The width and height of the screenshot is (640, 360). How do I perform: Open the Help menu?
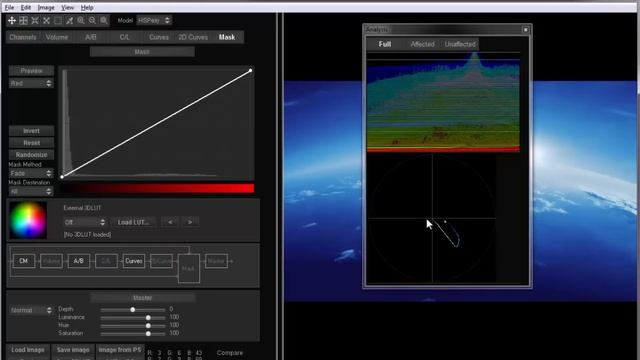(x=87, y=8)
